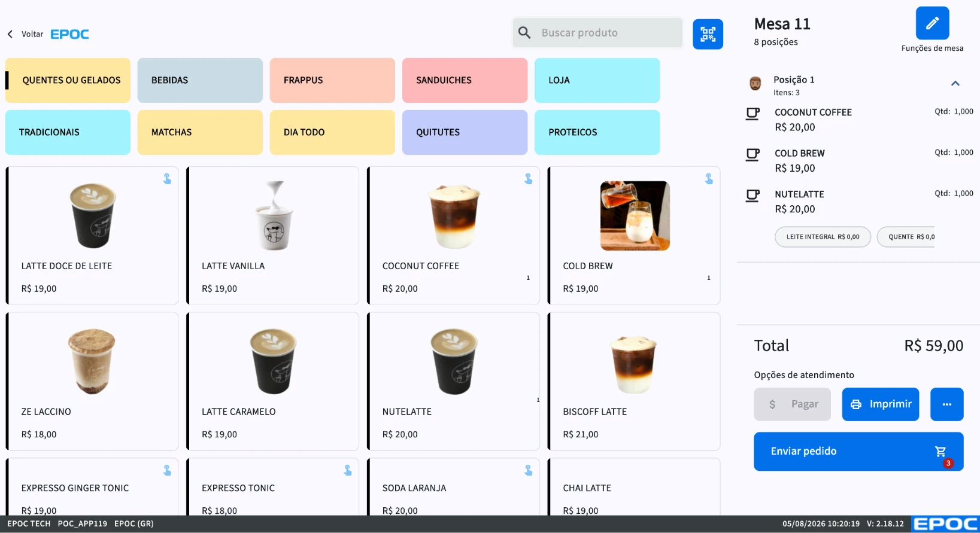Click EXPRESSO TONIC product name
Image resolution: width=980 pixels, height=533 pixels.
pyautogui.click(x=238, y=488)
